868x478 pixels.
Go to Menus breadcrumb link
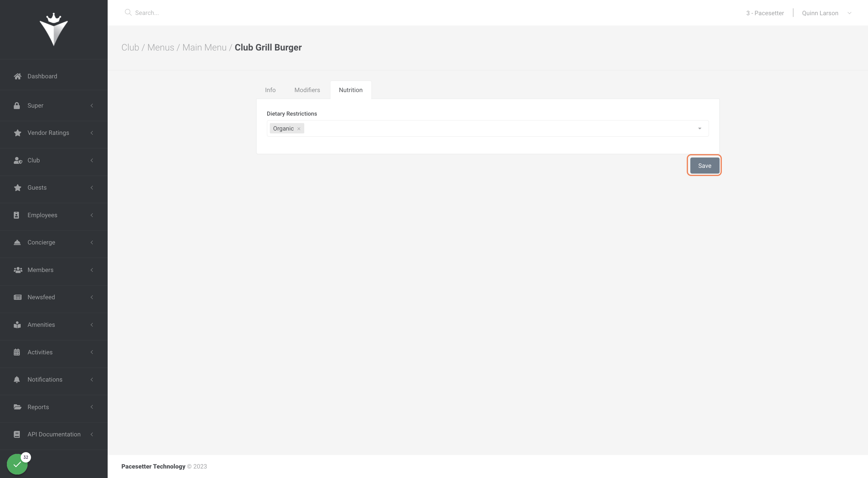pos(161,48)
